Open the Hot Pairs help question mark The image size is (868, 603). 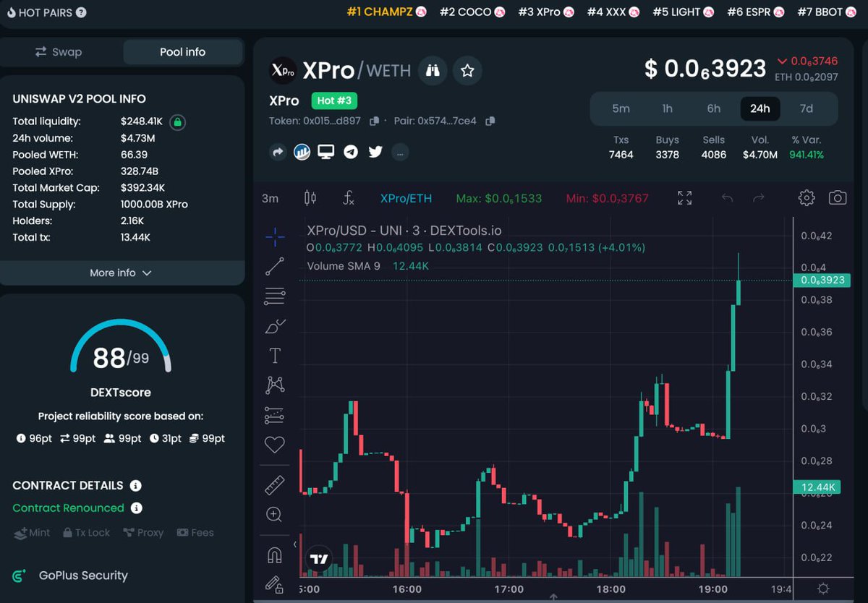[x=81, y=12]
